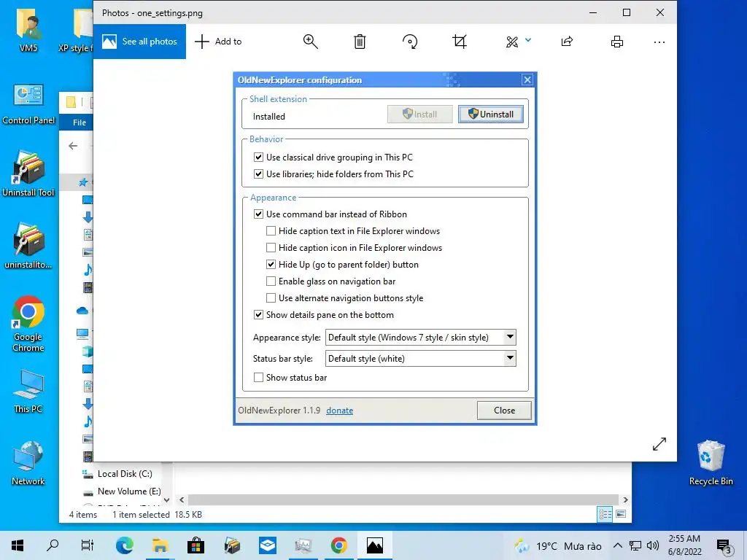Switch to Chrome on the taskbar
Screen dimensions: 747x560
tap(338, 545)
